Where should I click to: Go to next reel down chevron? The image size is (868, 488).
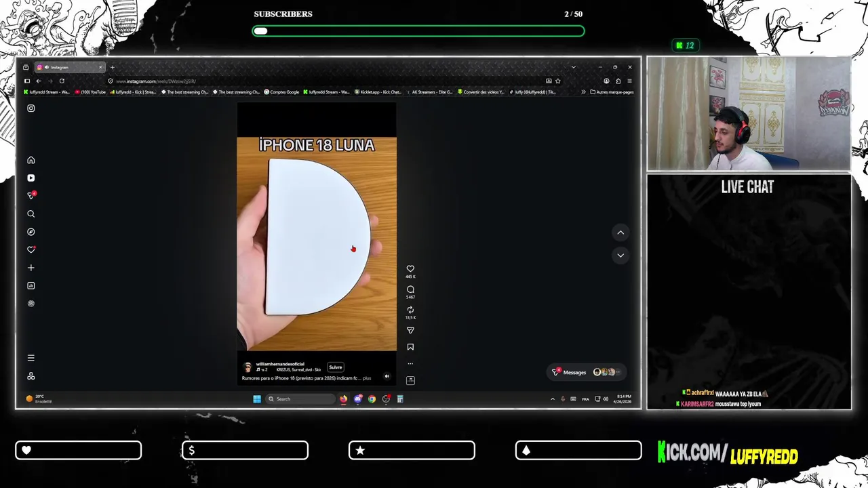tap(620, 255)
